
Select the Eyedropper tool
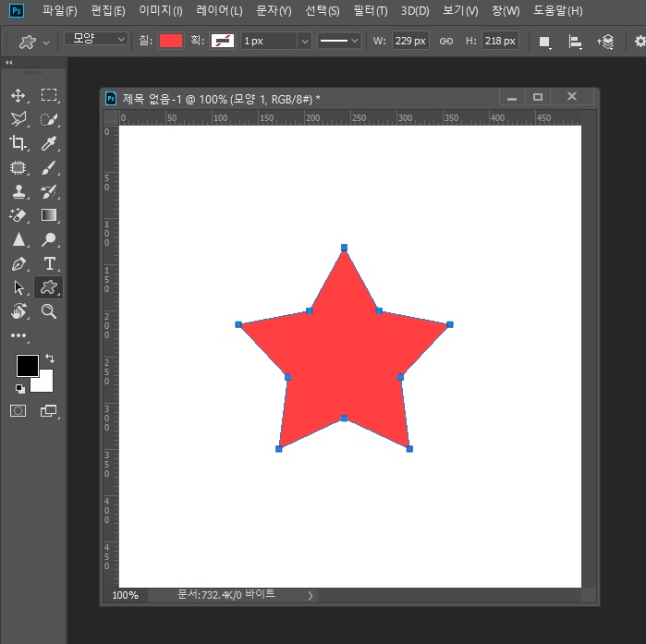pyautogui.click(x=49, y=143)
